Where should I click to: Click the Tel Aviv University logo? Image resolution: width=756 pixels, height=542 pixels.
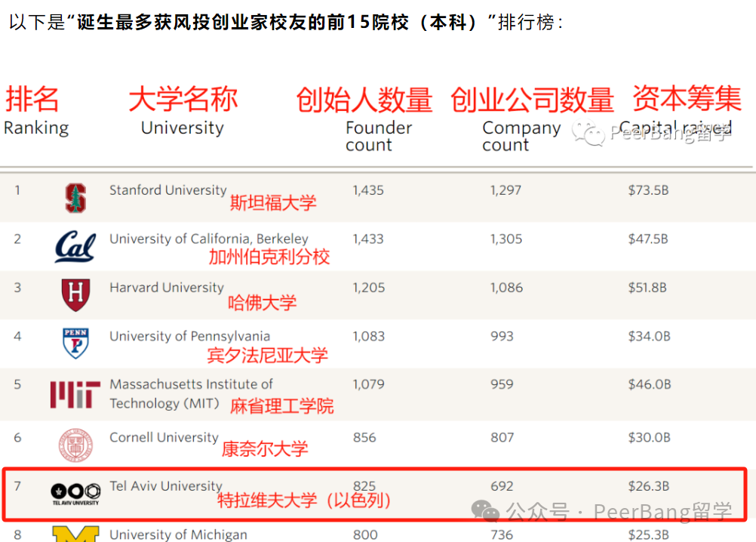coord(75,494)
